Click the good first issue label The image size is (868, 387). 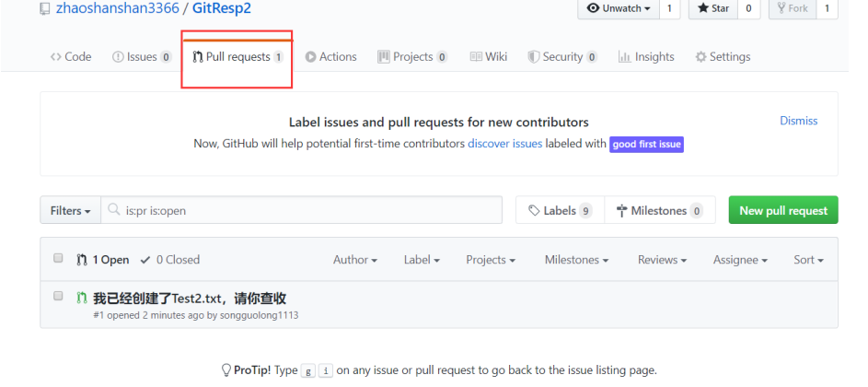(646, 145)
